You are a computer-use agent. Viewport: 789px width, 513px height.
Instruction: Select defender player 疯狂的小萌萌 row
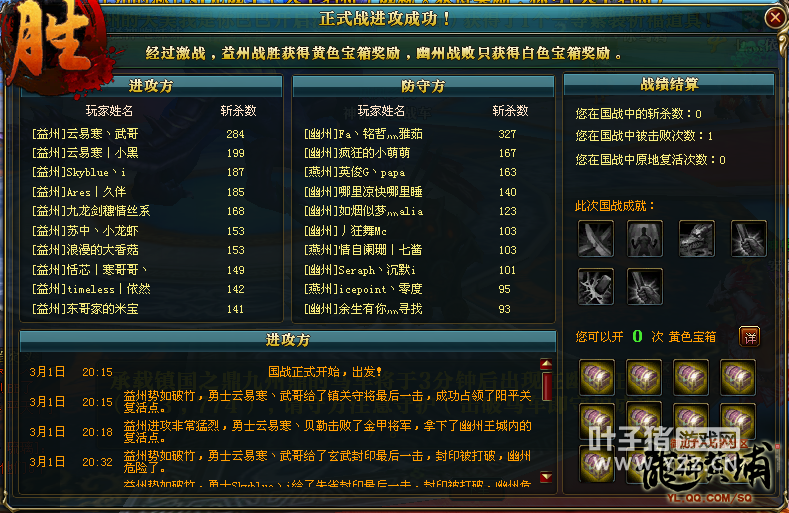pyautogui.click(x=423, y=153)
